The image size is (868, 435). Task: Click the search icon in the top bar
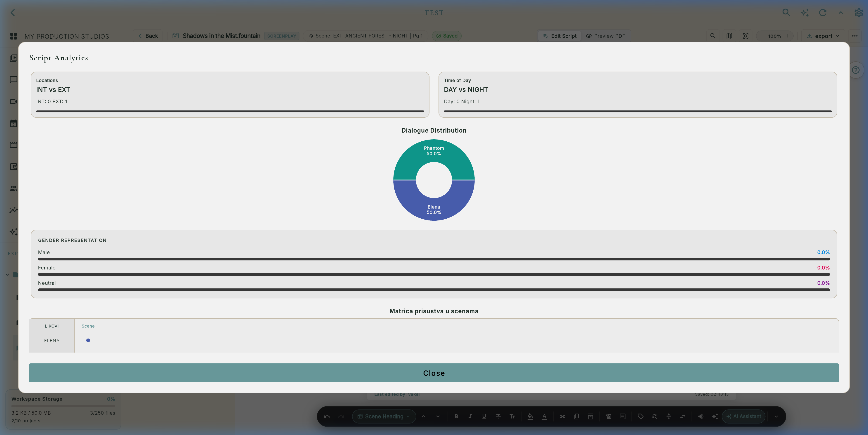click(x=786, y=13)
